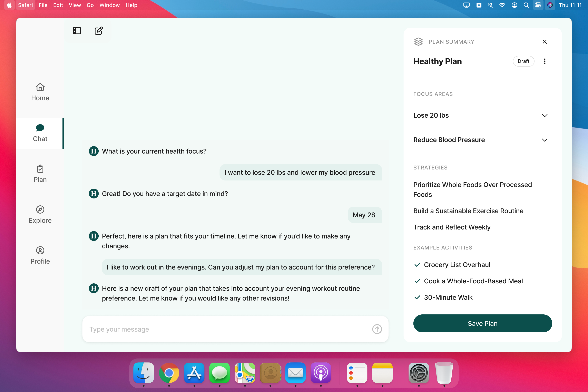Click the Save Plan button
The width and height of the screenshot is (588, 392).
click(482, 323)
